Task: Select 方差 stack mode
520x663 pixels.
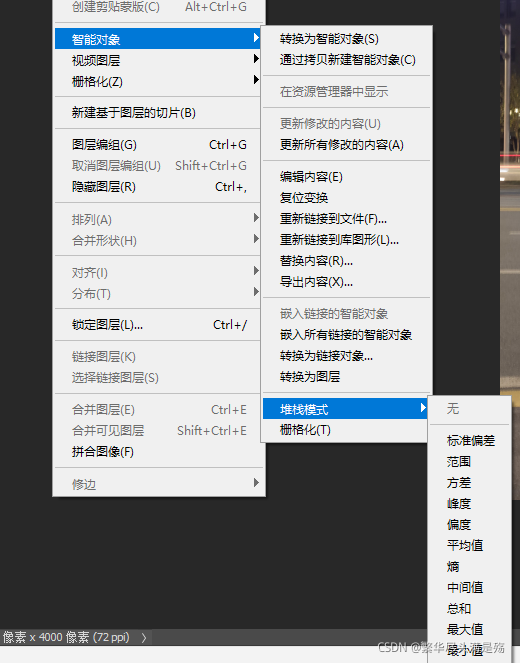Action: tap(469, 482)
